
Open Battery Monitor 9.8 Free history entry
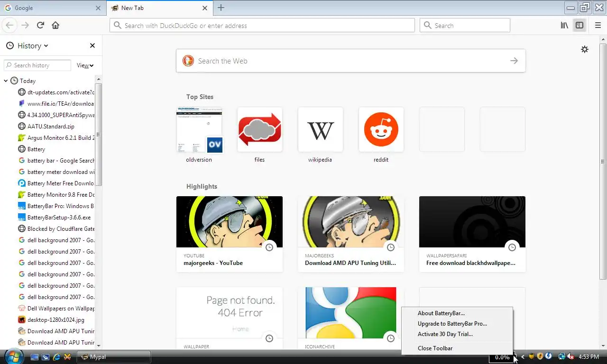56,195
